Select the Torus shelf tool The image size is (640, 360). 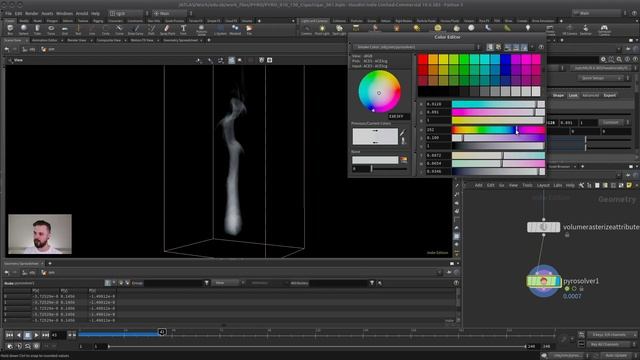pos(51,29)
